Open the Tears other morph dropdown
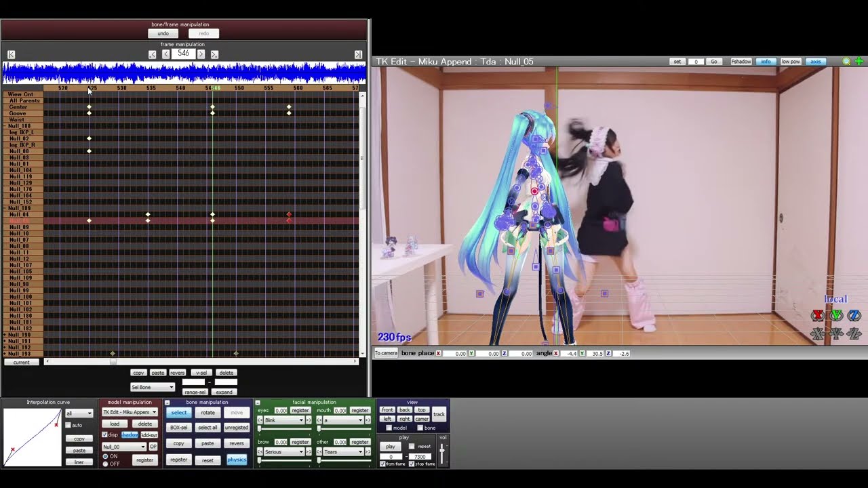The image size is (868, 488). 342,452
